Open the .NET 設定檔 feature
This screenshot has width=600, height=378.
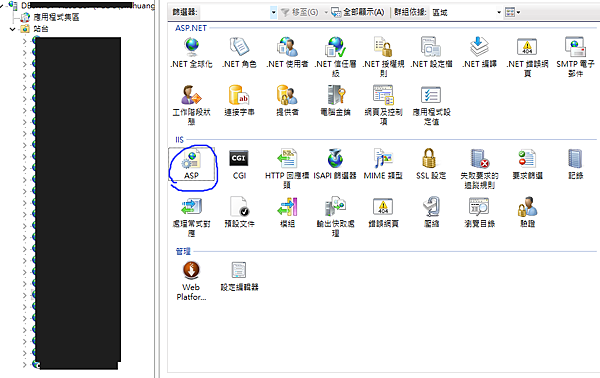(x=431, y=53)
